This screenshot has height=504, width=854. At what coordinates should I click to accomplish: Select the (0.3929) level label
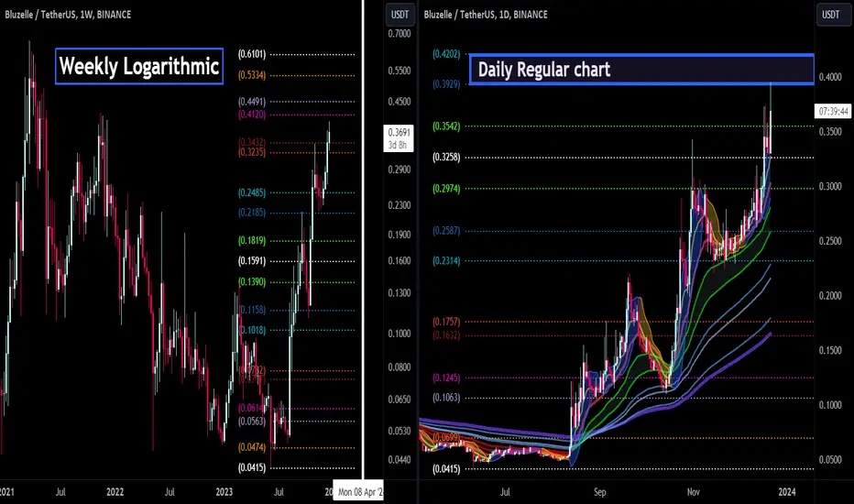(446, 84)
